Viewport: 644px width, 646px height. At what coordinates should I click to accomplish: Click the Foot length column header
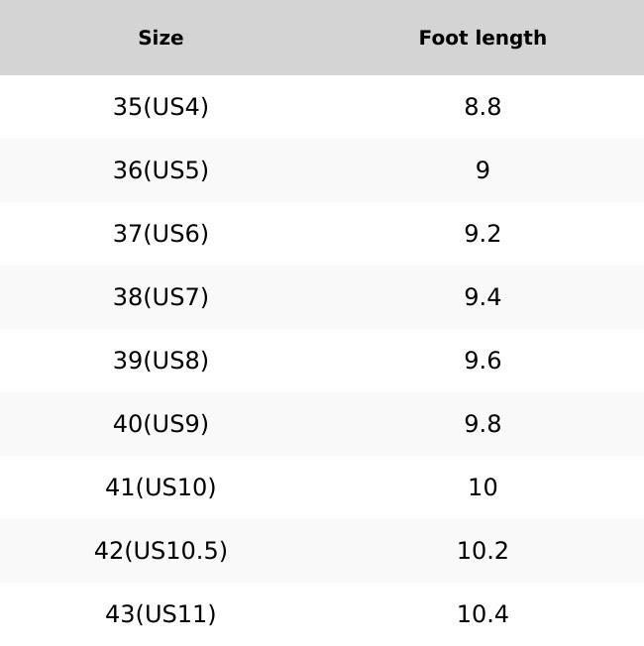pyautogui.click(x=483, y=38)
